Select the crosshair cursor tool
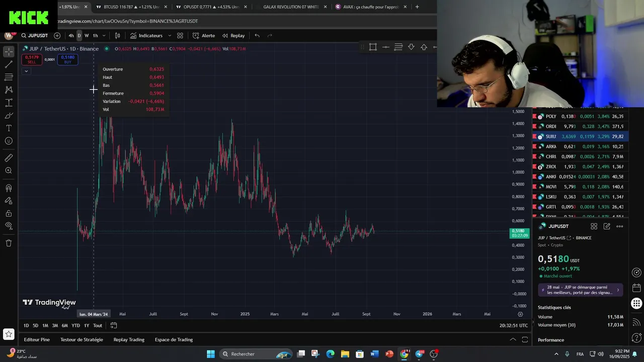This screenshot has height=362, width=644. (9, 52)
